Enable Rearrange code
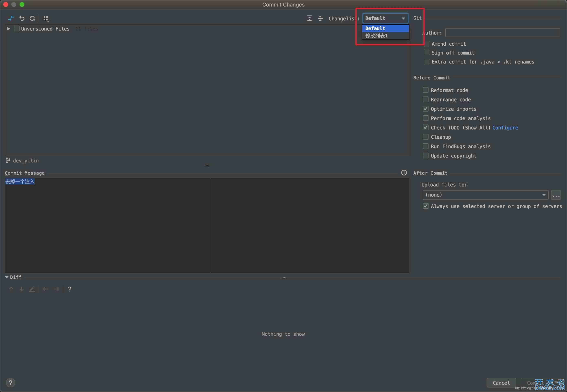This screenshot has width=567, height=392. [425, 99]
